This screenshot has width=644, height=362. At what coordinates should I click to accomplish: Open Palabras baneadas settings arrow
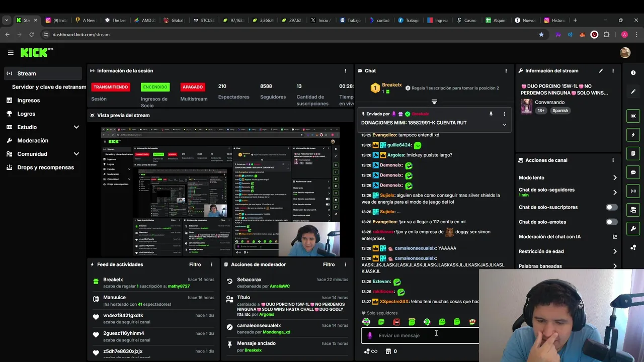pos(615,266)
